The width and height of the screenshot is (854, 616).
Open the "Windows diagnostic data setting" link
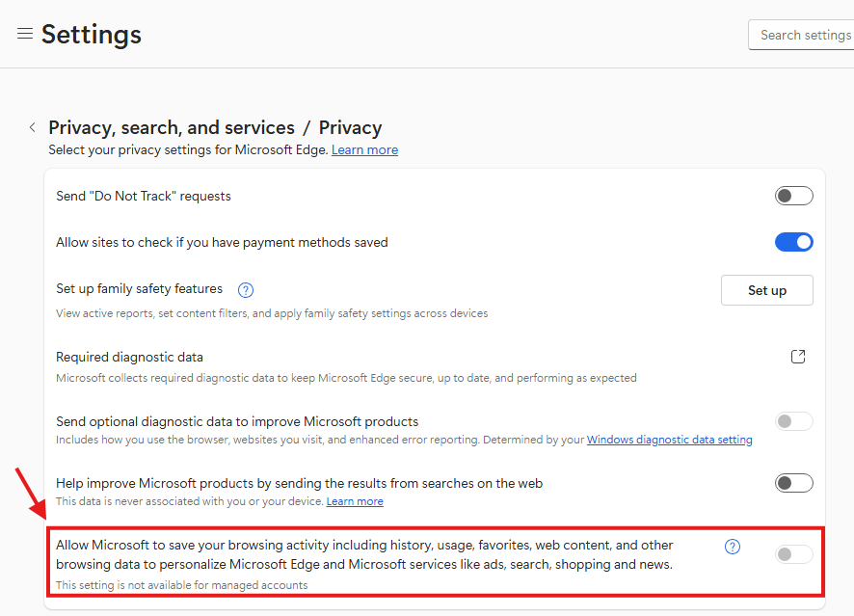click(669, 440)
